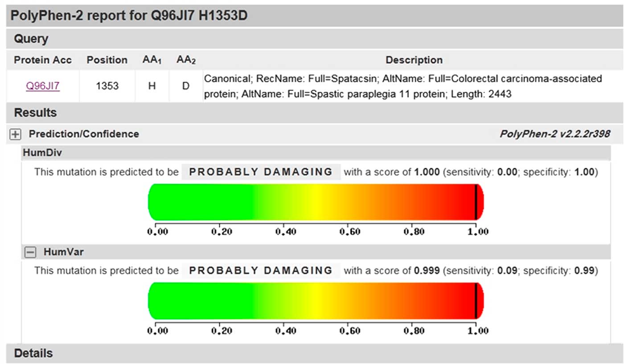Click the black marker on HumDiv bar
Screen dimensions: 624x364
click(476, 202)
